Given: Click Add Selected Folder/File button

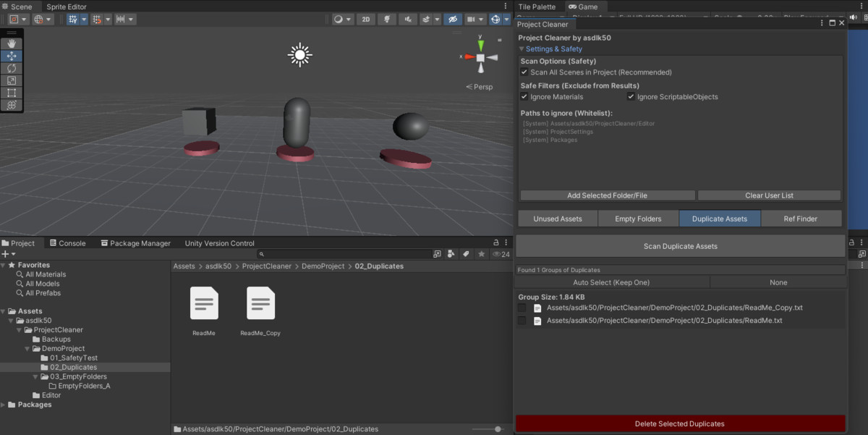Looking at the screenshot, I should point(608,195).
